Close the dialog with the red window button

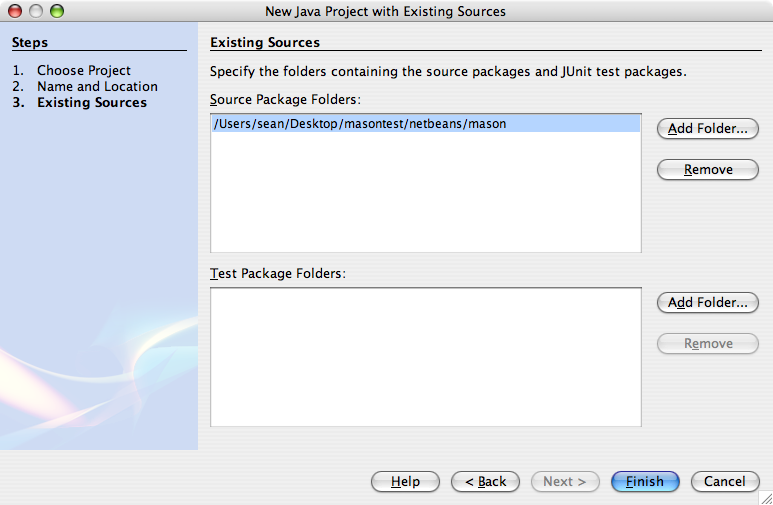(15, 12)
